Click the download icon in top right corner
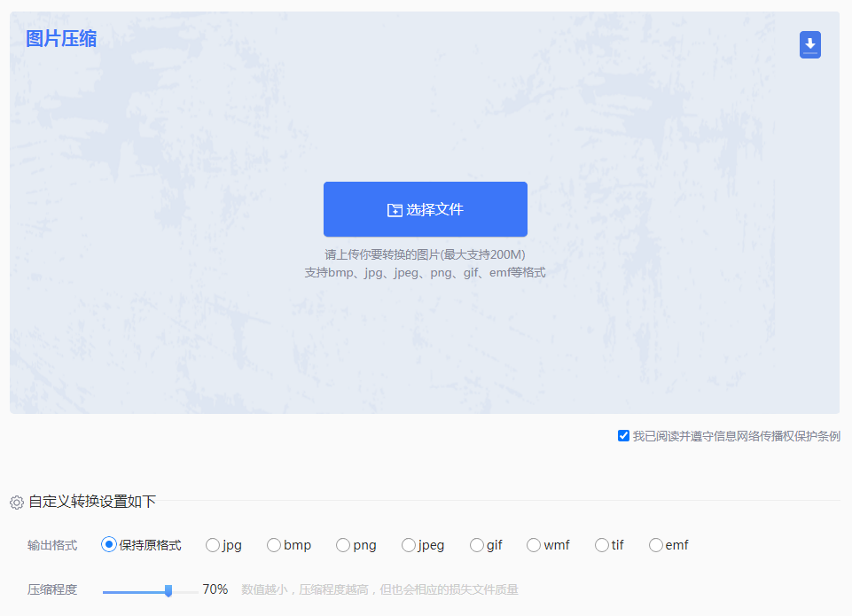This screenshot has width=852, height=616. pyautogui.click(x=809, y=44)
